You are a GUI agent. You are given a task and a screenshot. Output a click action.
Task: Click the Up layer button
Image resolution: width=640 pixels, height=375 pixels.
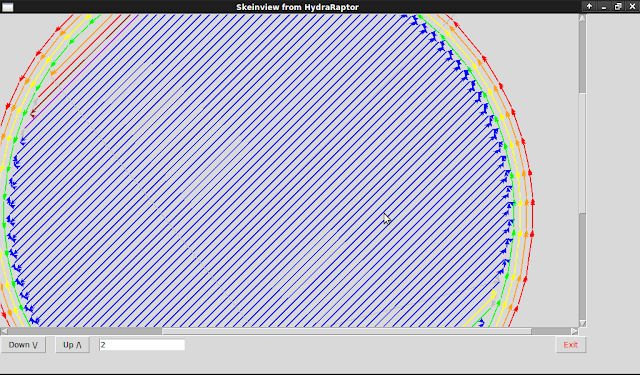pyautogui.click(x=73, y=345)
